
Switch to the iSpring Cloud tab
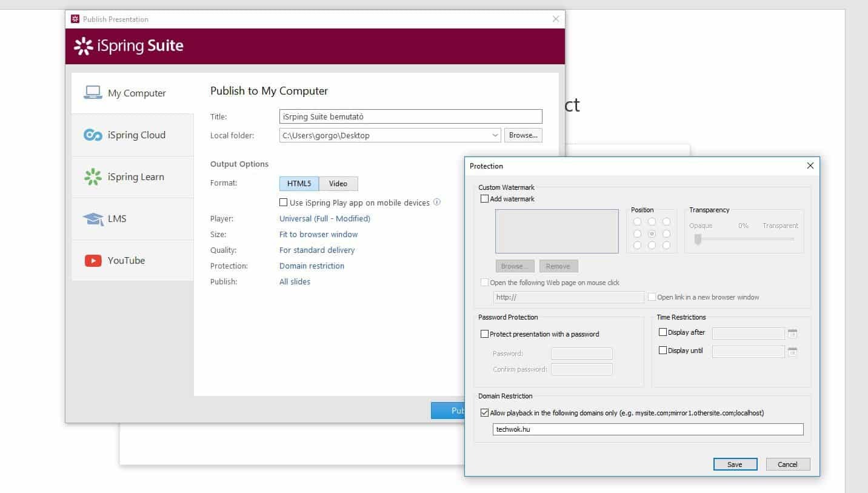point(133,135)
